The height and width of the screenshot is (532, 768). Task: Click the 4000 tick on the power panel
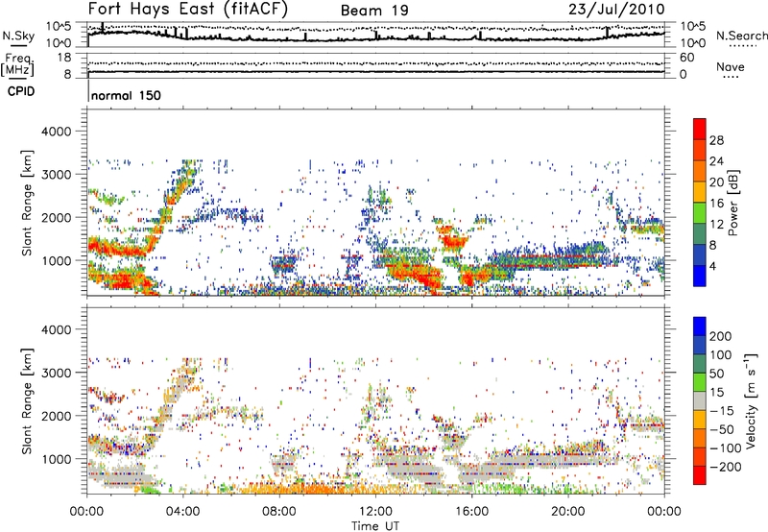(x=57, y=132)
